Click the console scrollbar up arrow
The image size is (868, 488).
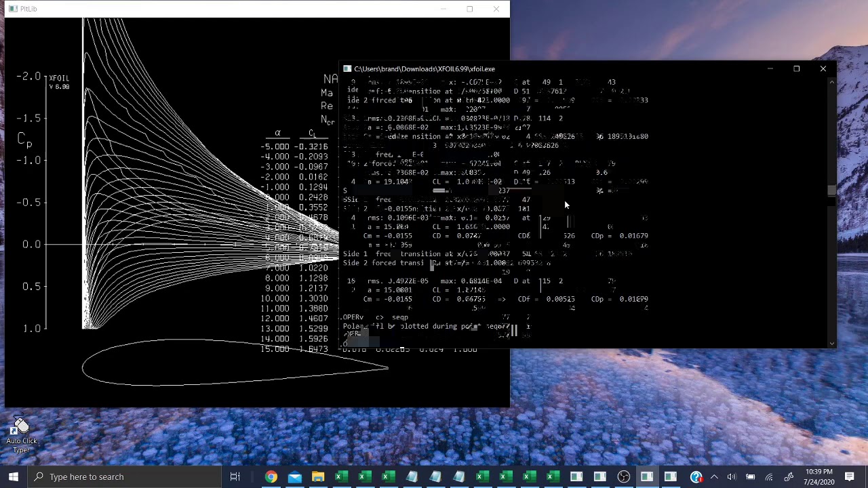[831, 82]
